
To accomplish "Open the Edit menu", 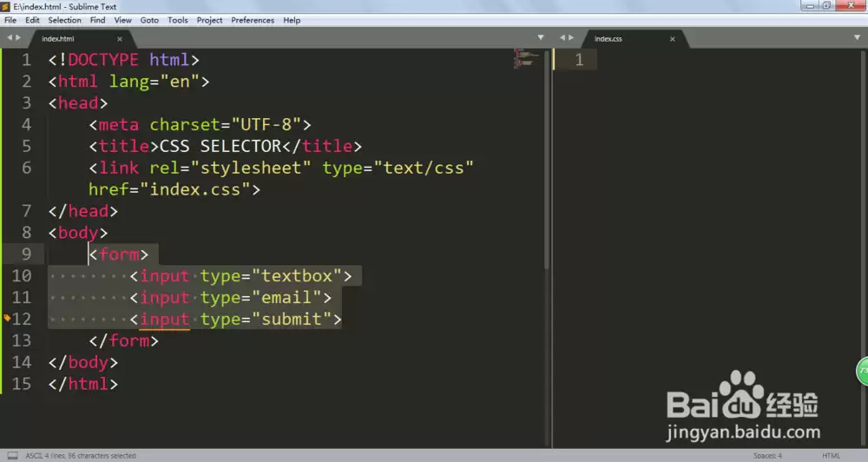I will tap(32, 20).
